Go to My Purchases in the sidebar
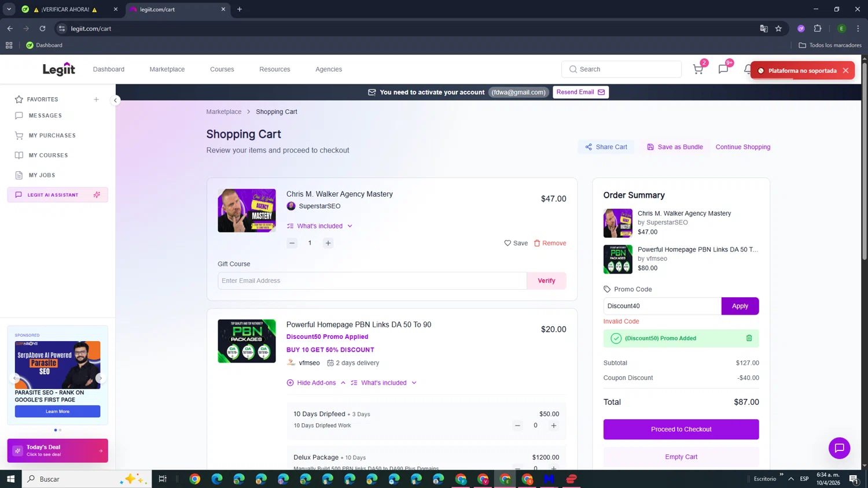The image size is (868, 488). (x=52, y=135)
